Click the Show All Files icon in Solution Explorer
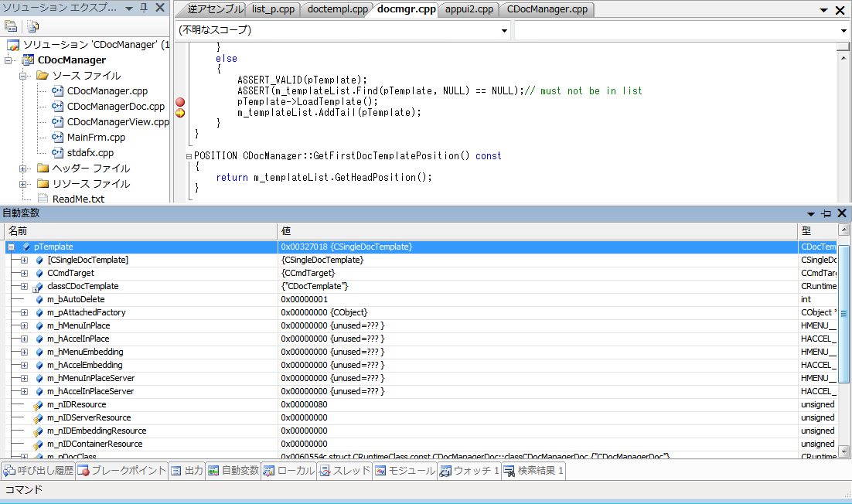Screen dimensions: 852x504 click(32, 26)
